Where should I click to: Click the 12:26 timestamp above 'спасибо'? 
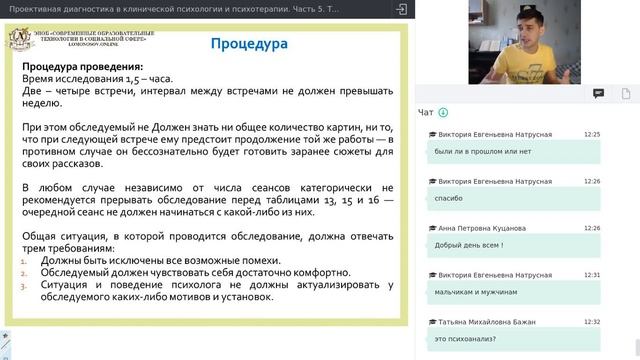[x=592, y=181]
